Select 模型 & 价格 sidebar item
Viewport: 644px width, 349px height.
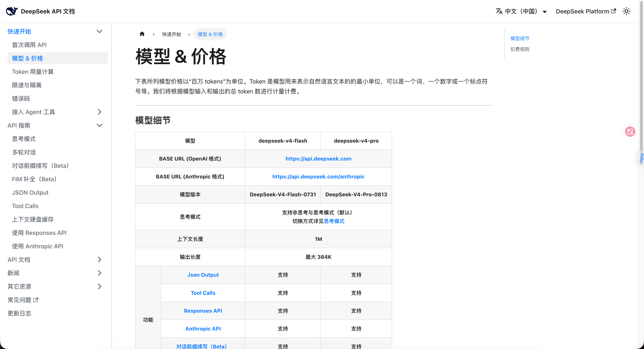[58, 58]
